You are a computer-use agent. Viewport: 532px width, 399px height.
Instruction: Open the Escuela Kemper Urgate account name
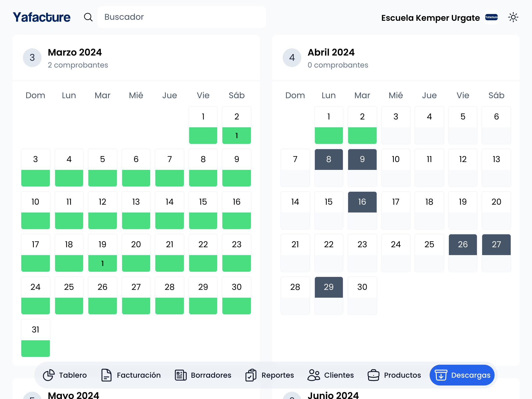click(430, 18)
